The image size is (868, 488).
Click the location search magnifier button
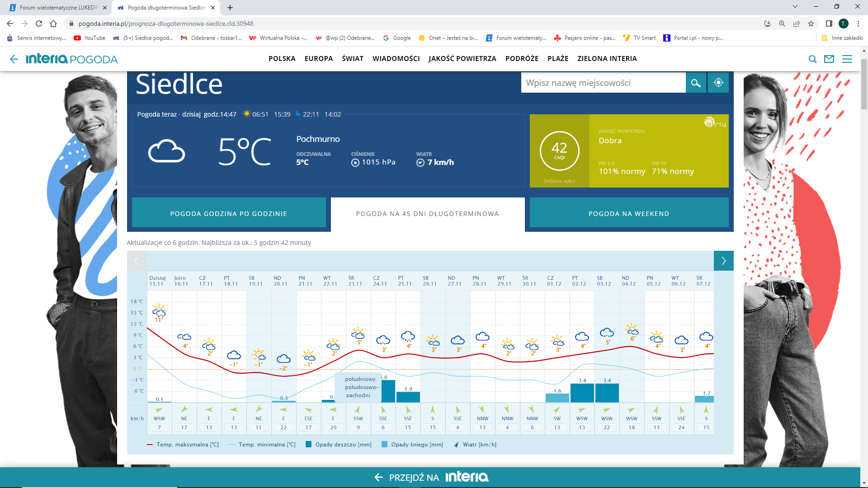point(696,83)
